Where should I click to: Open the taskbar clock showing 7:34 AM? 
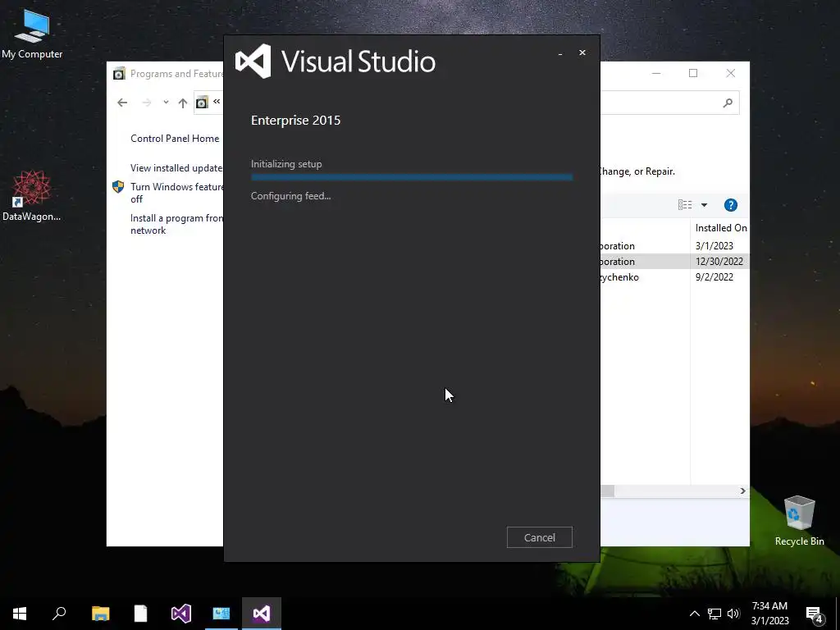coord(769,614)
